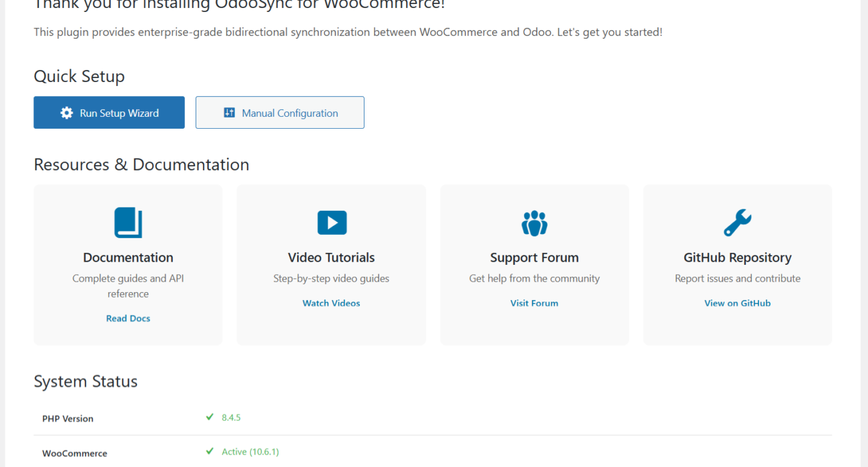The height and width of the screenshot is (467, 868).
Task: Click the Video Tutorials play icon
Action: 332,223
